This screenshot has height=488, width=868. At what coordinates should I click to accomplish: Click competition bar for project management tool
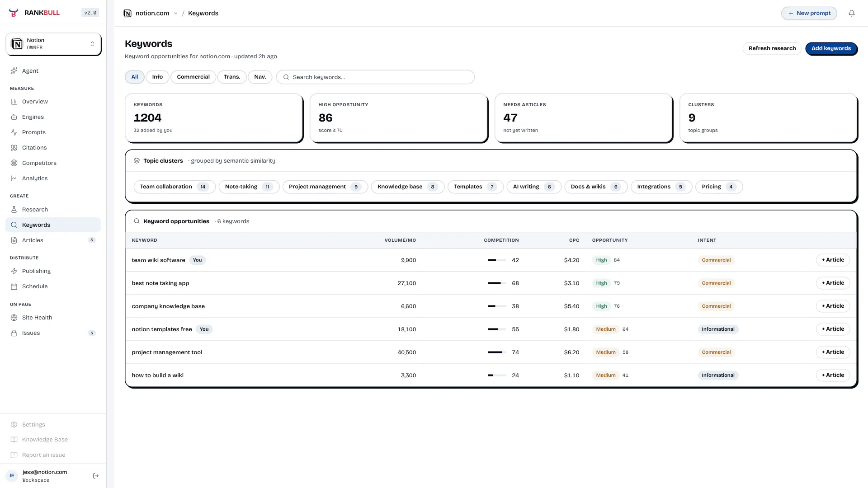[497, 352]
